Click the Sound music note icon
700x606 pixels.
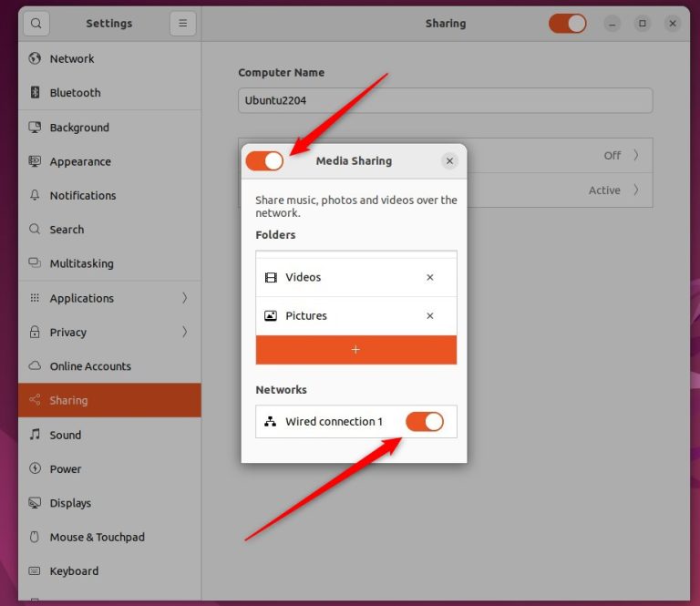(35, 434)
